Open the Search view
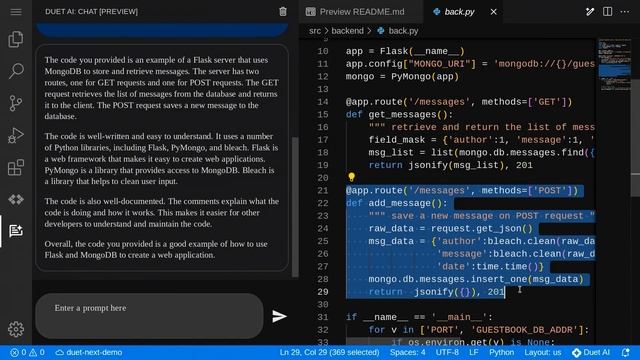 16,71
